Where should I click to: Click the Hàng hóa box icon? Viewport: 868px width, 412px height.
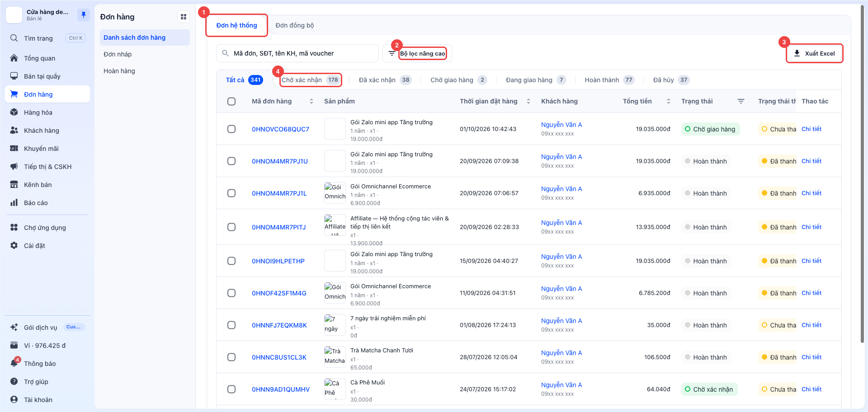tap(14, 112)
